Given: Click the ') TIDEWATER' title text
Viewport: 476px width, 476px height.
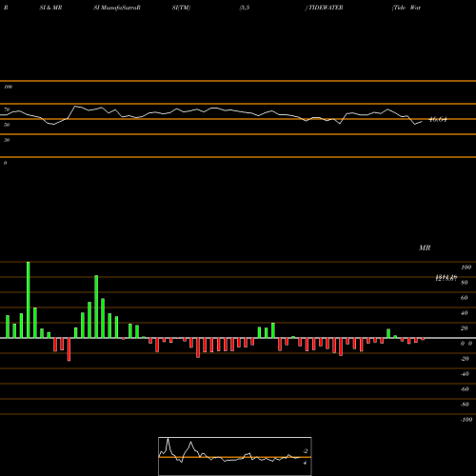Looking at the screenshot, I should coord(324,8).
